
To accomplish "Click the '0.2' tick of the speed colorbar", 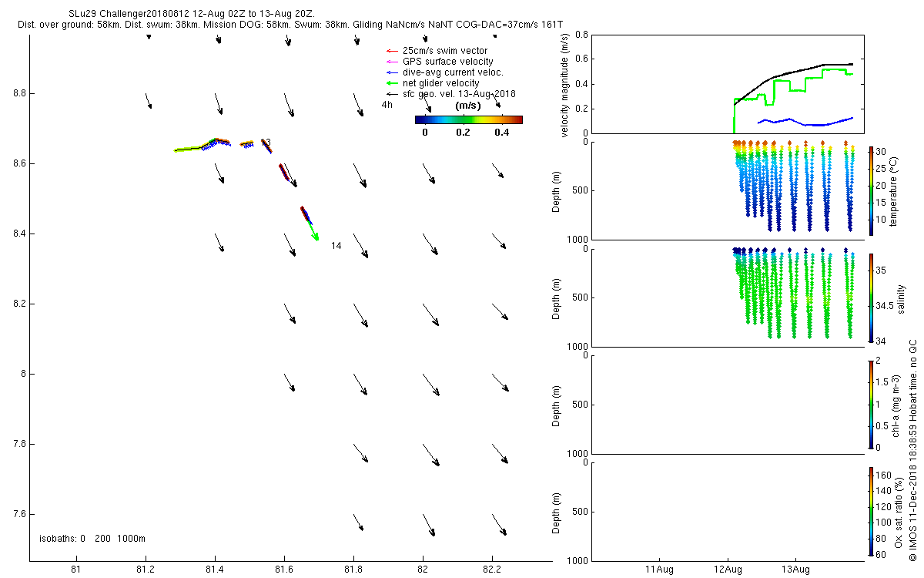I will [x=462, y=132].
